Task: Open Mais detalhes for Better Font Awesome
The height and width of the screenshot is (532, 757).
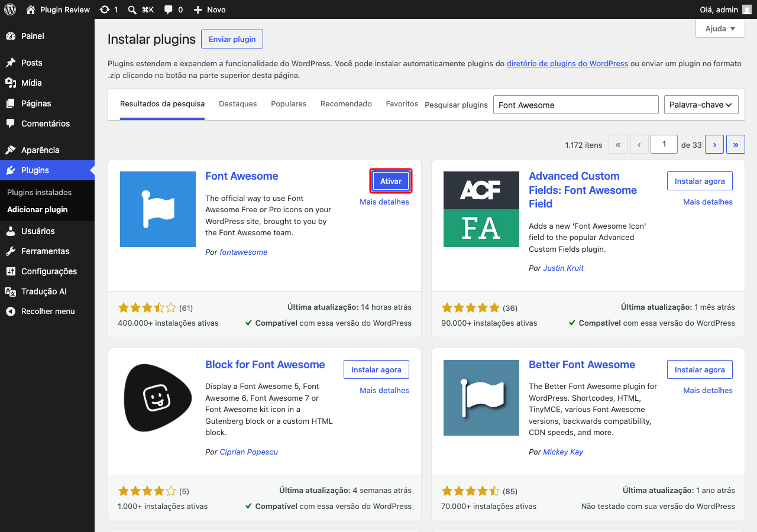Action: pos(708,390)
